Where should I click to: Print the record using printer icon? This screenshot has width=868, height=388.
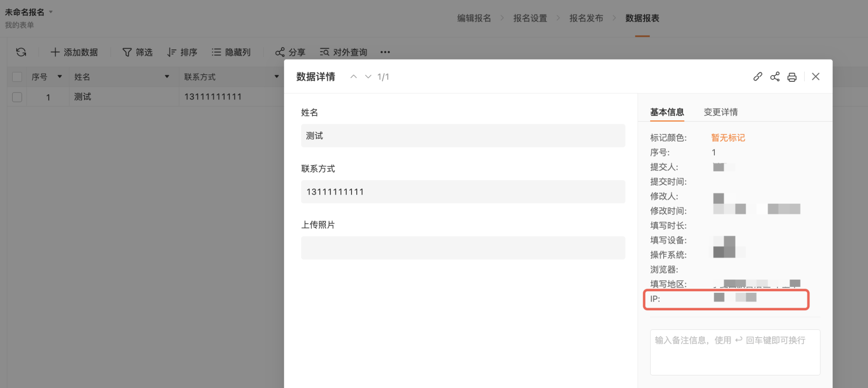pyautogui.click(x=792, y=77)
